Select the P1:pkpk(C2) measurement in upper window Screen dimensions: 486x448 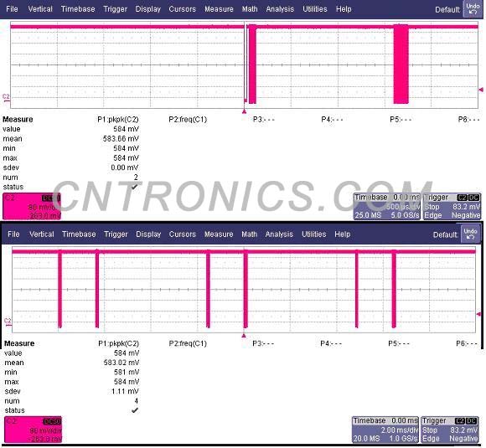click(x=118, y=119)
